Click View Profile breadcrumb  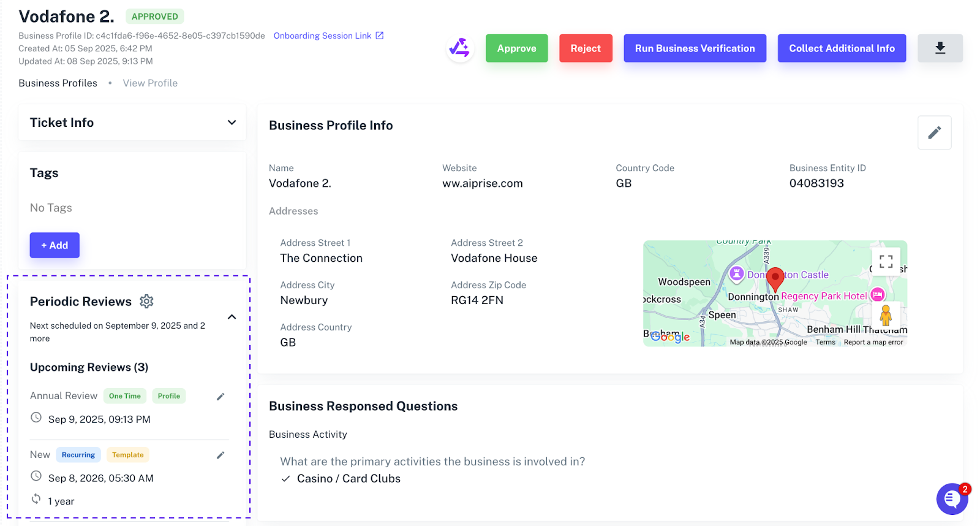pos(150,83)
